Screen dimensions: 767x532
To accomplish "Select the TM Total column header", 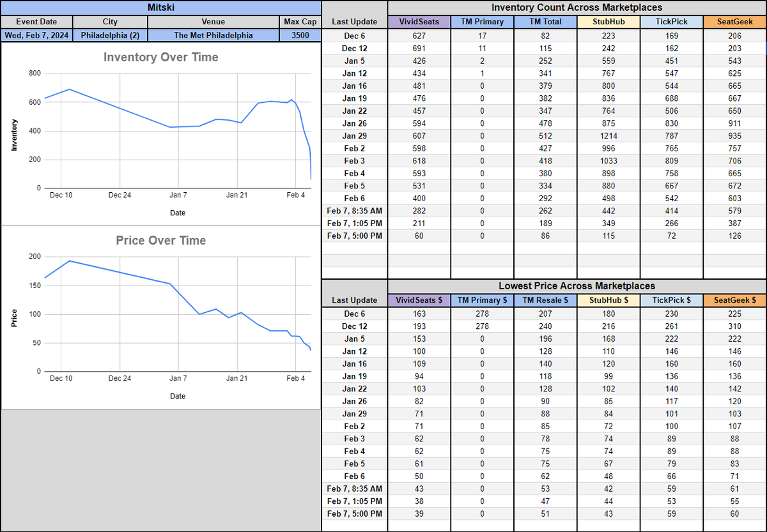I will [x=545, y=22].
